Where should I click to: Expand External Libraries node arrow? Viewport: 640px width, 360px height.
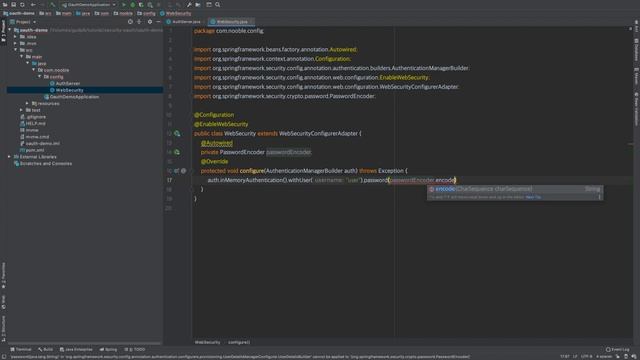(x=9, y=157)
